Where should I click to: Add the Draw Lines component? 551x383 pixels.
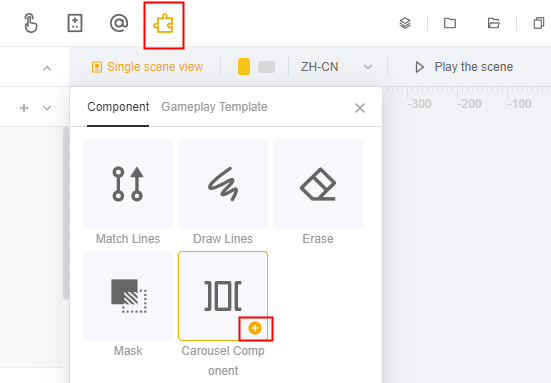pyautogui.click(x=223, y=184)
